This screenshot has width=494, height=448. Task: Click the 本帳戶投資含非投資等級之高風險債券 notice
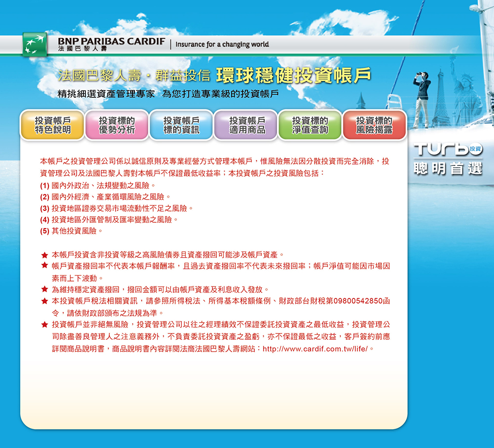[x=163, y=254]
